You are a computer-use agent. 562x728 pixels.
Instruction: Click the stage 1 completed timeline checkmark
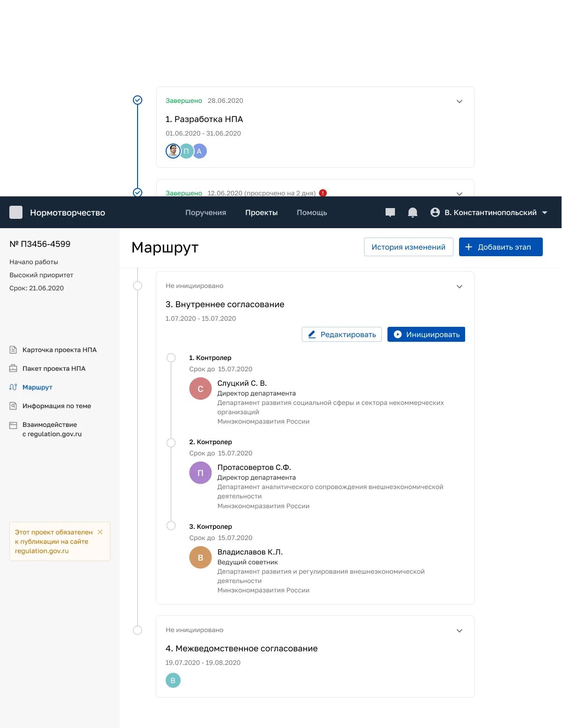click(138, 100)
